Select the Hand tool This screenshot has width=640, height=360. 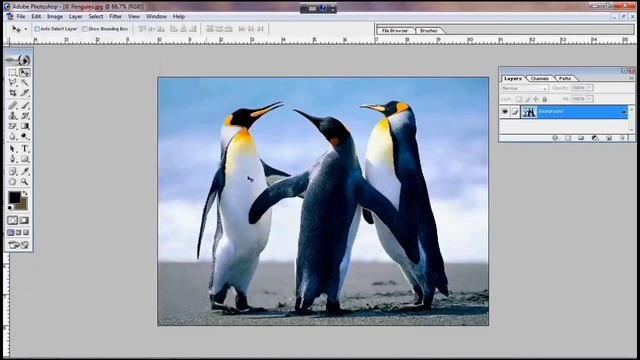pyautogui.click(x=13, y=182)
